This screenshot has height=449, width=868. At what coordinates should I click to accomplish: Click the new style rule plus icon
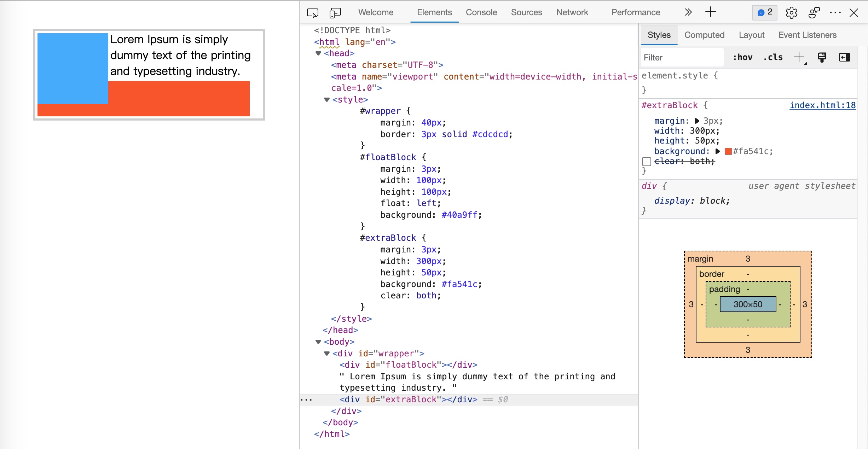click(x=799, y=57)
